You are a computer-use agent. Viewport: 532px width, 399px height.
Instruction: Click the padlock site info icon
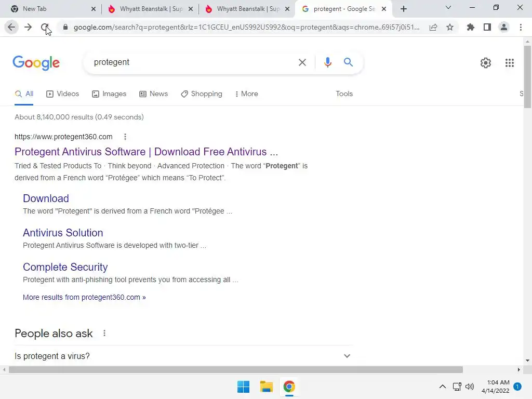click(65, 27)
